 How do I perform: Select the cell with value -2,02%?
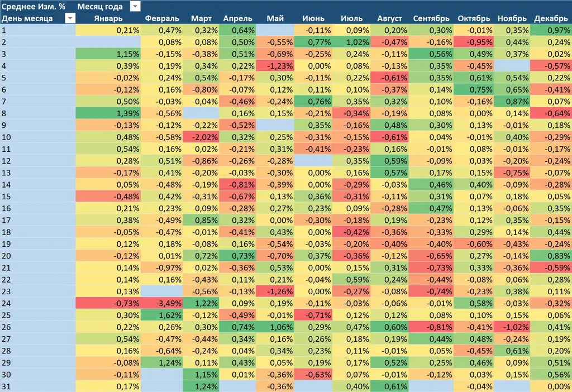click(x=201, y=137)
